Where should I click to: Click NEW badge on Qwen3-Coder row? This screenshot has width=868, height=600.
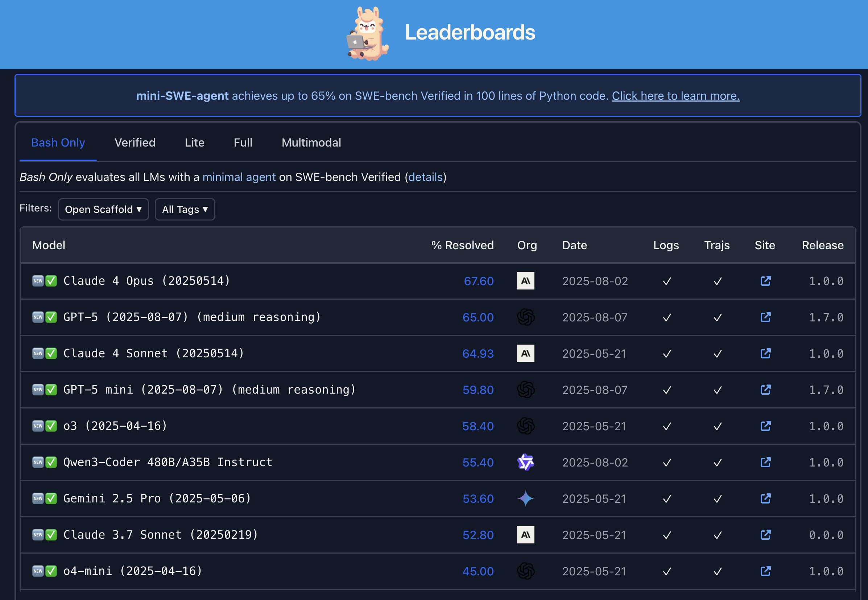(38, 463)
